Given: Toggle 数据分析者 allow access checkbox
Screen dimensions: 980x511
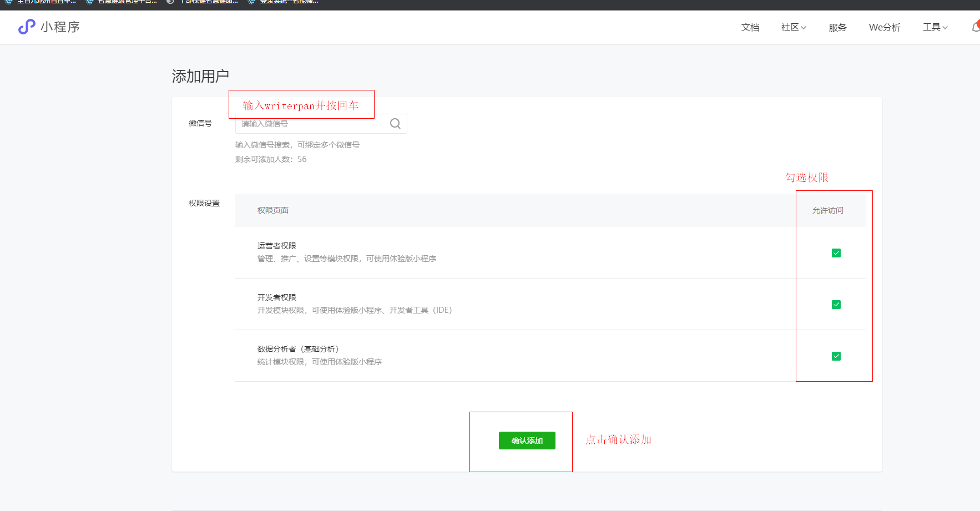Looking at the screenshot, I should tap(836, 356).
